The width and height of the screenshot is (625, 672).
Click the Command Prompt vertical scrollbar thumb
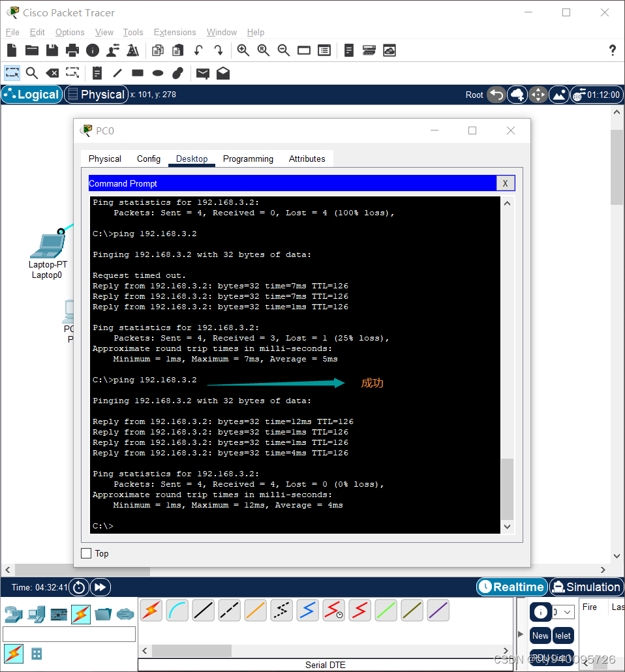(507, 489)
